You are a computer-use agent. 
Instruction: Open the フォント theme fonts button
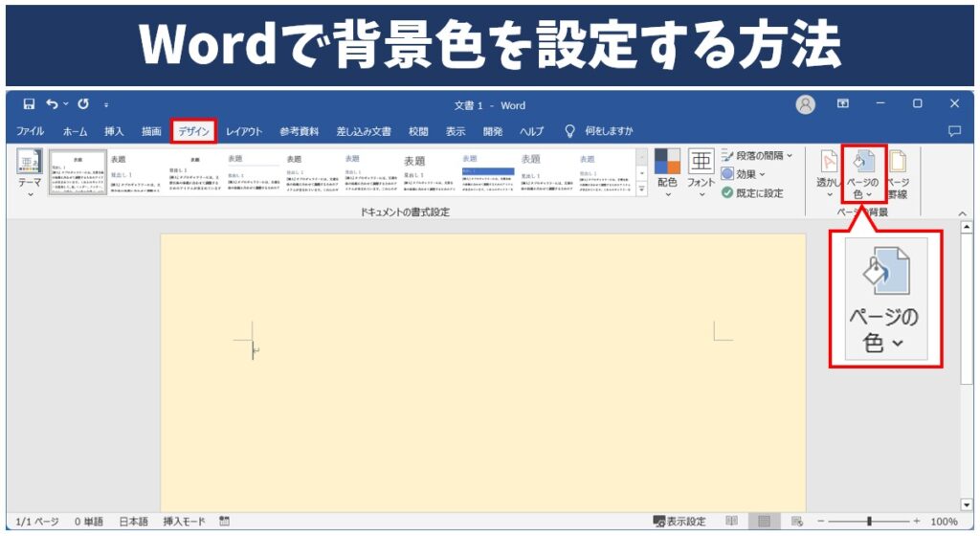point(701,173)
